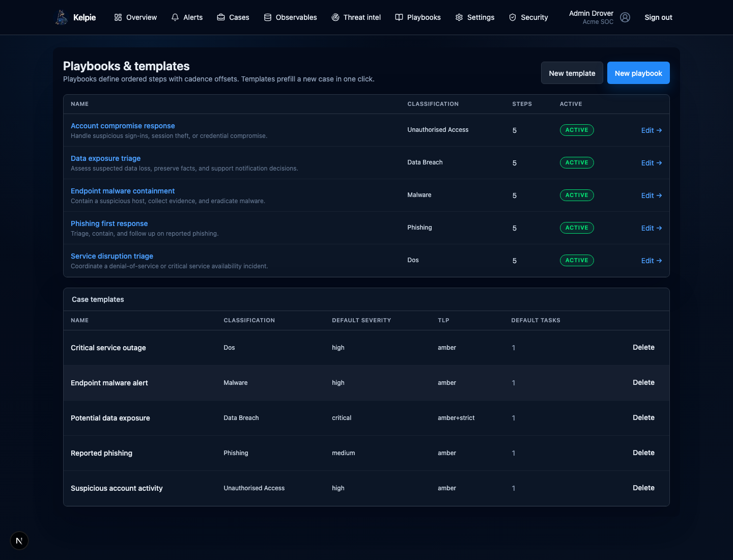The height and width of the screenshot is (560, 733).
Task: Click the Potential data exposure template name
Action: point(110,418)
